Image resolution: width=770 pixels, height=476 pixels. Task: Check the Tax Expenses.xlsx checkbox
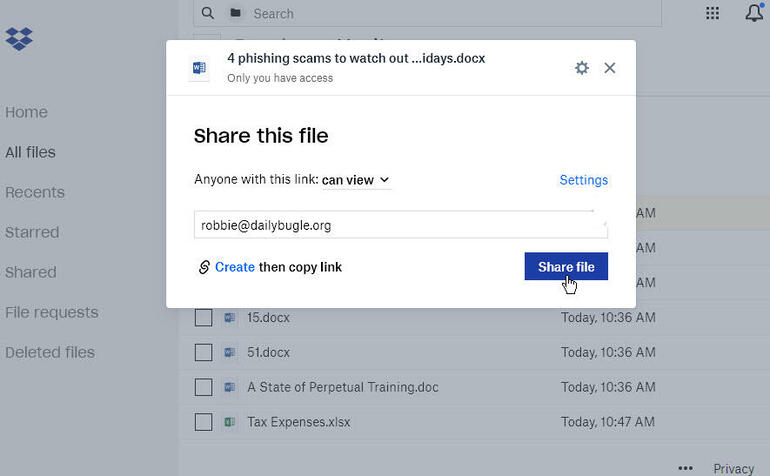[203, 422]
